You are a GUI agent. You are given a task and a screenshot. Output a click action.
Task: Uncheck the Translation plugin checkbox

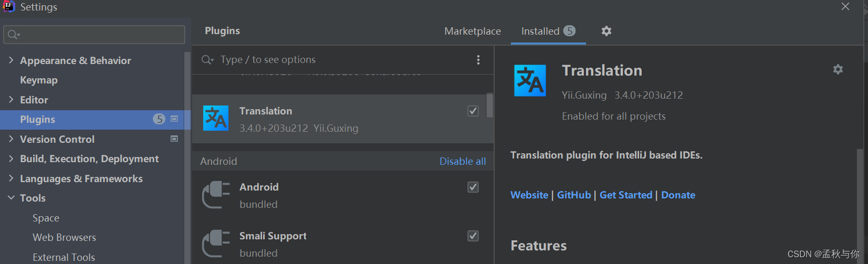473,111
